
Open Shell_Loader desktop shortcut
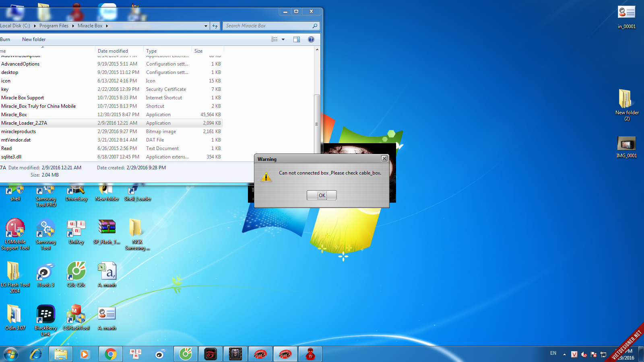138,193
